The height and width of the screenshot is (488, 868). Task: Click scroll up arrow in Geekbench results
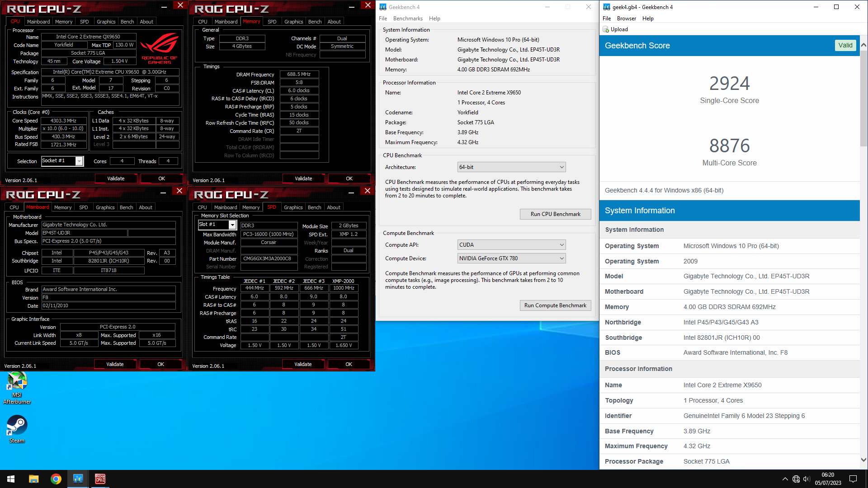pos(863,45)
